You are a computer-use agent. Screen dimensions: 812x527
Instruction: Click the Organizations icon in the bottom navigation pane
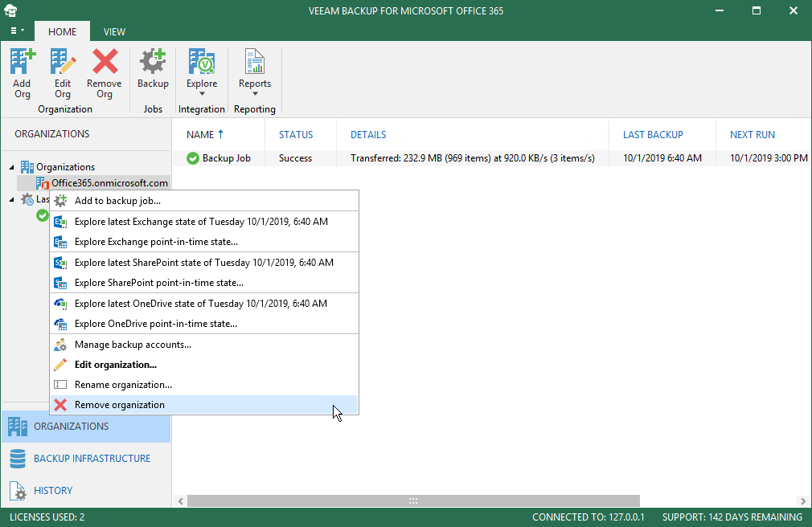point(18,427)
